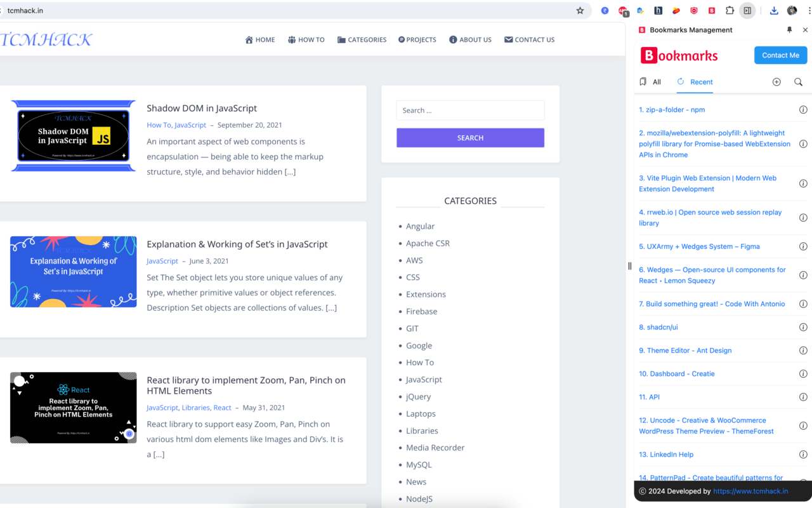The image size is (812, 508).
Task: Click the info icon next to shadcn/ui bookmark
Action: pos(803,327)
